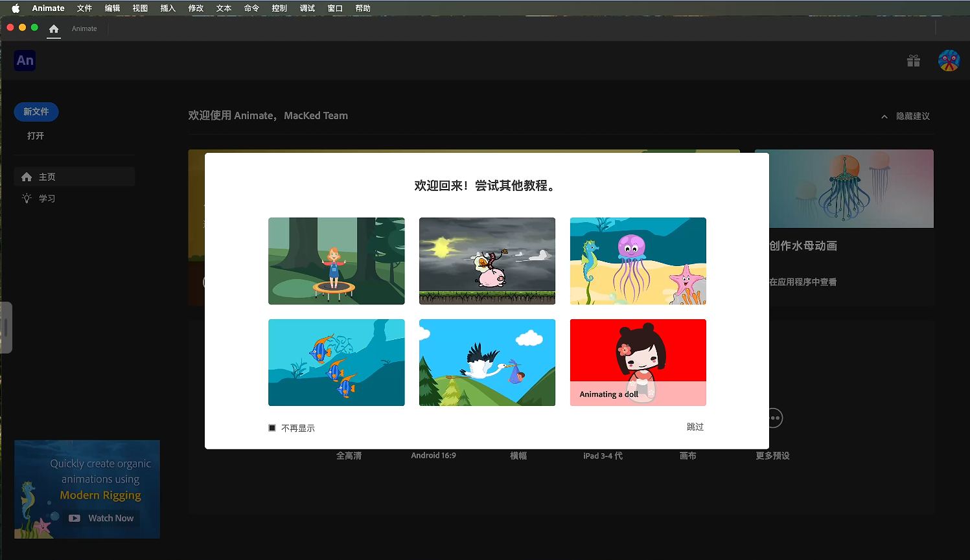Click the more presets ellipsis icon
Image resolution: width=970 pixels, height=560 pixels.
(776, 418)
